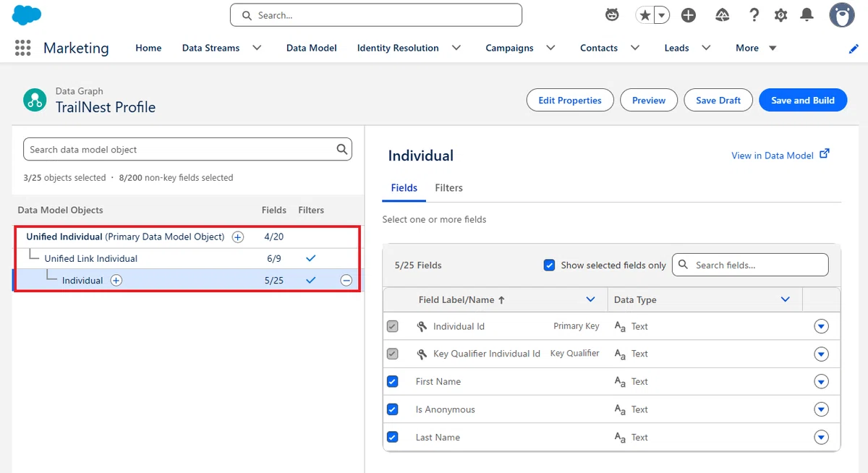This screenshot has width=868, height=473.
Task: Click the Individual Id primary key checkbox
Action: point(393,326)
